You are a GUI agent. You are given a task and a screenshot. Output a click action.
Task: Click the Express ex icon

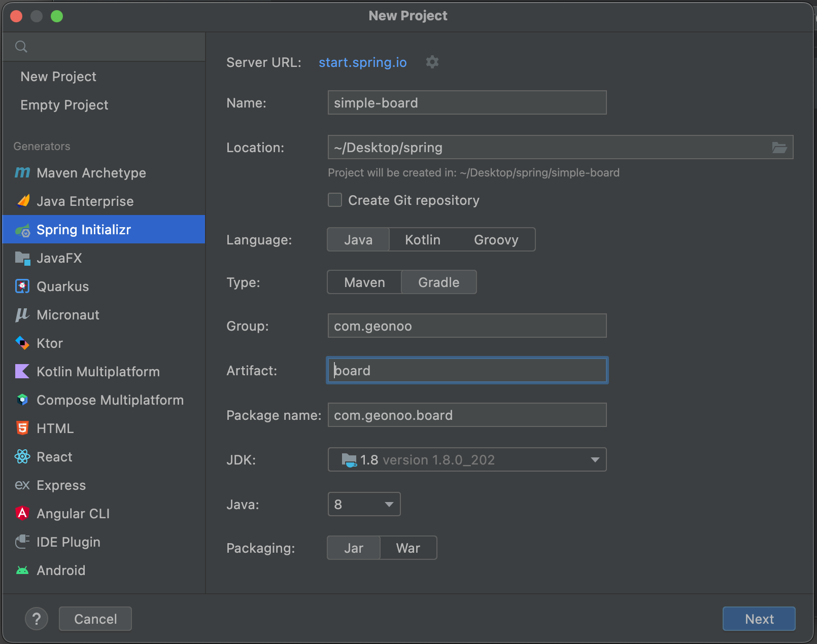coord(22,485)
